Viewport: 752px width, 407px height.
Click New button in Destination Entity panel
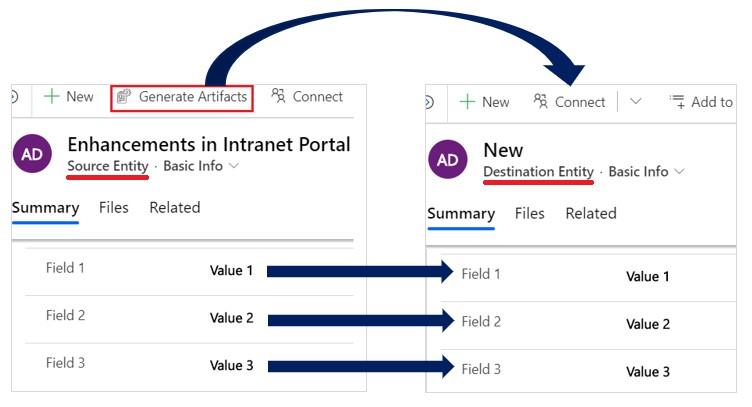click(484, 102)
